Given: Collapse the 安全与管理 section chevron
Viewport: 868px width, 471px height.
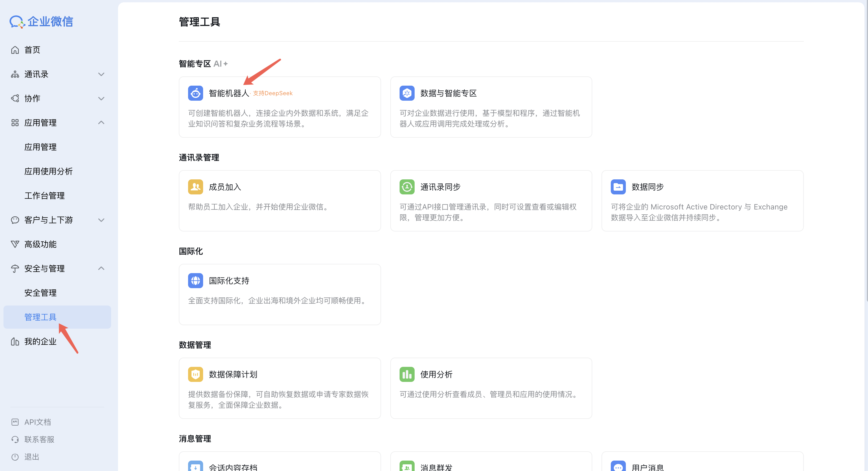Looking at the screenshot, I should tap(101, 268).
